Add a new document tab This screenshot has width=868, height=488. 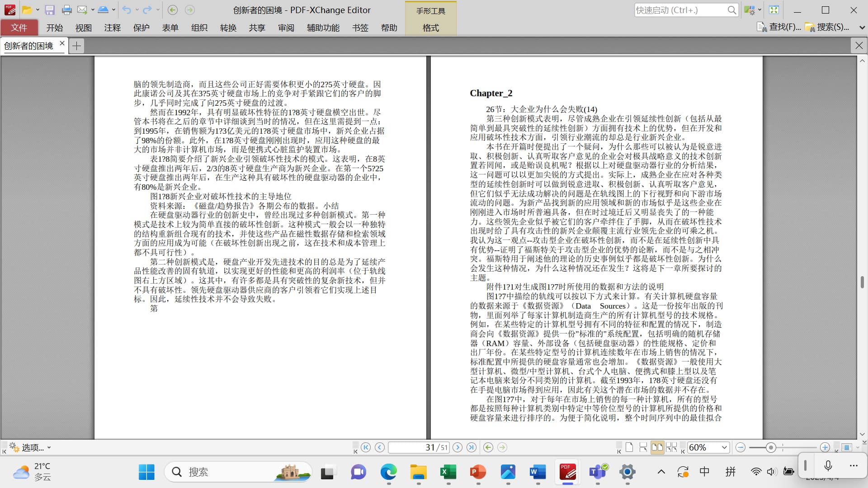(x=76, y=46)
